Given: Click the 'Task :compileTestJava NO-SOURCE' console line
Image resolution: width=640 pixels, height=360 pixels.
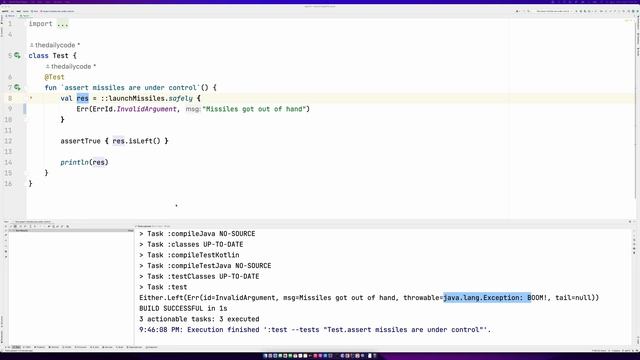Looking at the screenshot, I should click(x=205, y=266).
